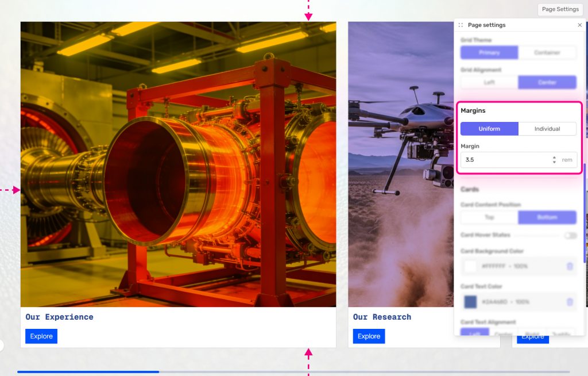Click trash icon for Card Text Color
This screenshot has height=376, width=588.
click(570, 302)
